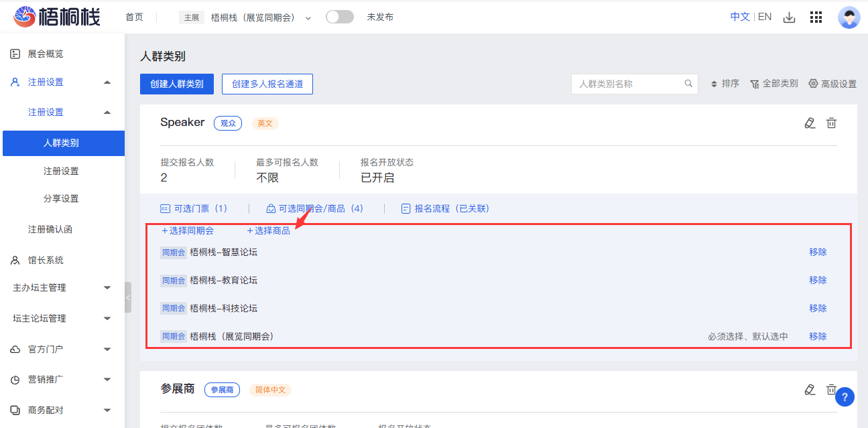This screenshot has height=428, width=868.
Task: Click the sort icon (排序)
Action: coord(725,84)
